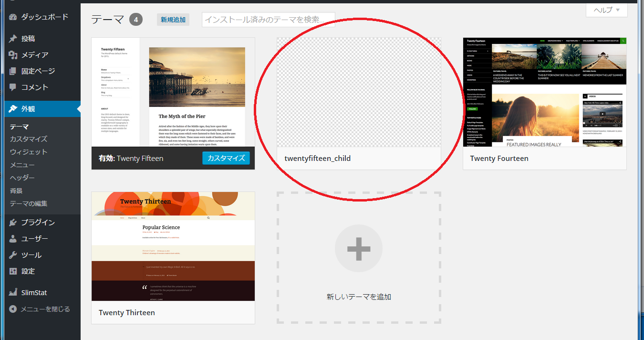
Task: Click the 有効: Twenty Fifteen label
Action: pos(131,158)
